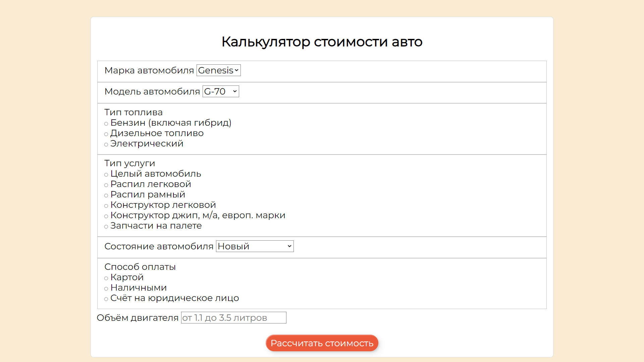The image size is (644, 362).
Task: Open the Состояние автомобиля dropdown
Action: pos(255,246)
